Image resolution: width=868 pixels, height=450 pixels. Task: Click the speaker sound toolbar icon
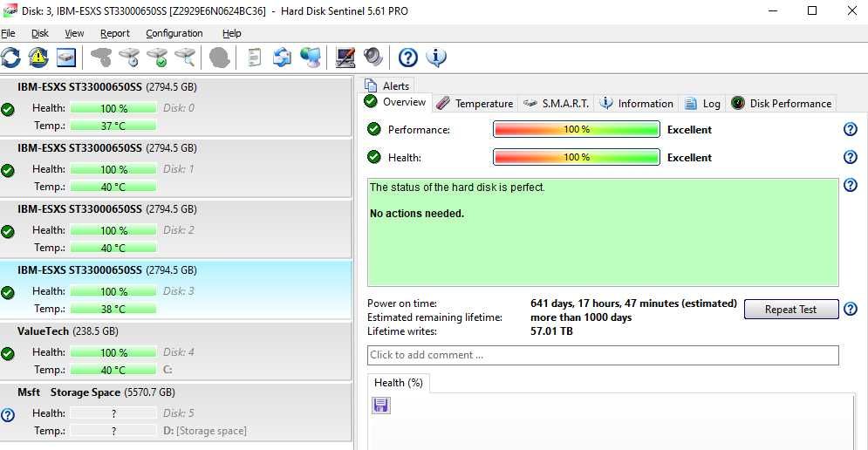tap(373, 57)
